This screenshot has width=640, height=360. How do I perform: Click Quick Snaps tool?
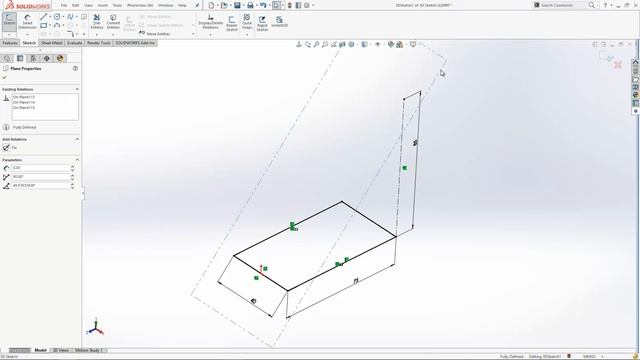point(247,21)
